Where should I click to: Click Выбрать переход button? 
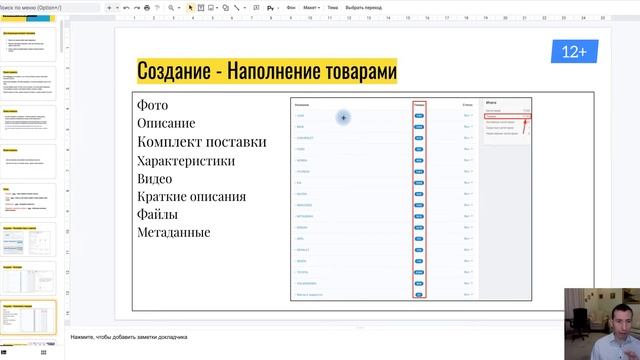coord(364,8)
